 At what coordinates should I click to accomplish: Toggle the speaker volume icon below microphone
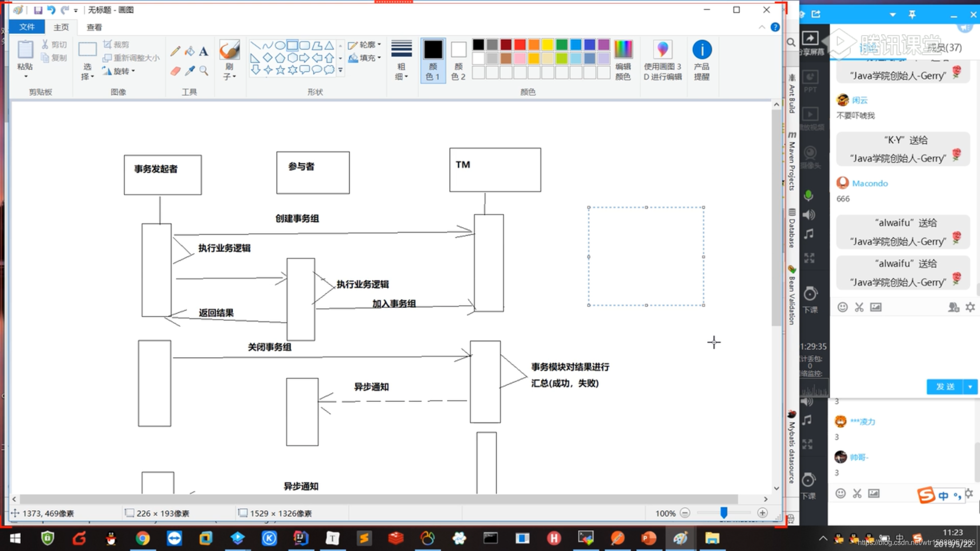coord(809,215)
